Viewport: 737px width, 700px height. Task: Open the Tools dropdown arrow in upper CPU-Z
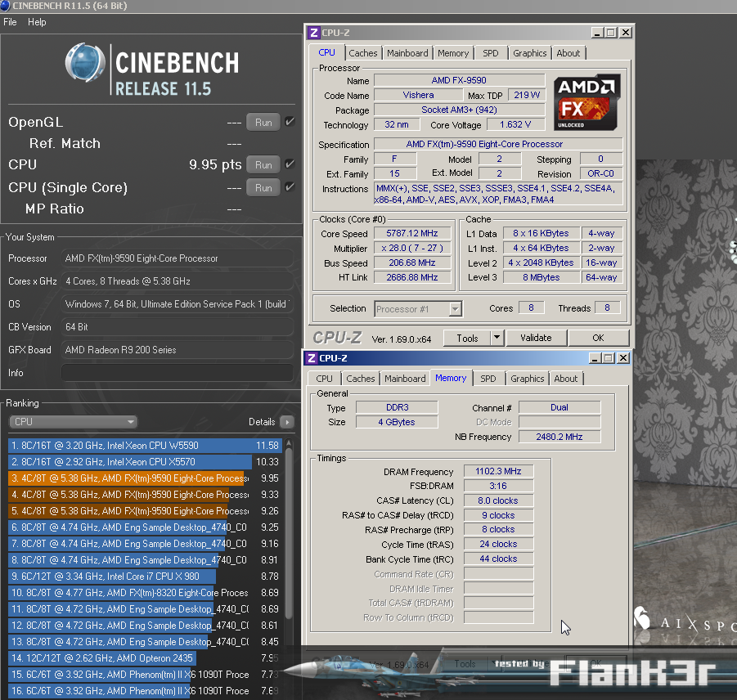click(x=497, y=338)
